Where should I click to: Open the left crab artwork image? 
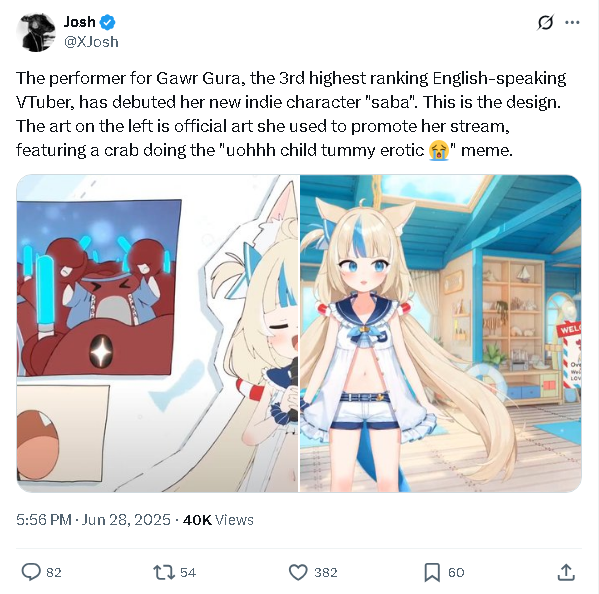tap(157, 333)
